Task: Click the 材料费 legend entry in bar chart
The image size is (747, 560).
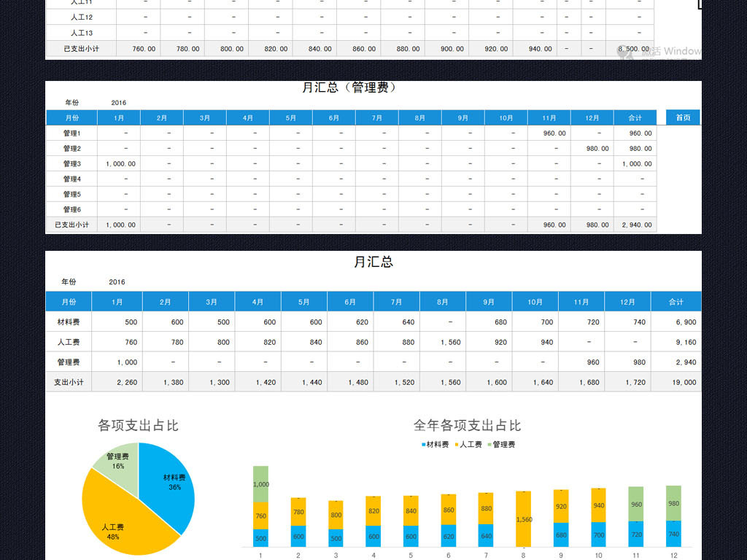Action: tap(435, 445)
